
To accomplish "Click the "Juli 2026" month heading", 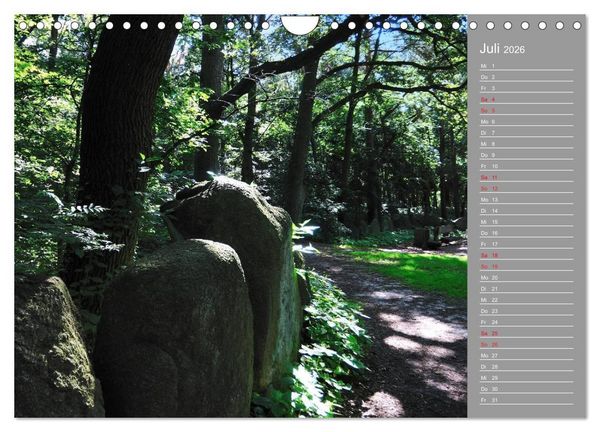I will coord(502,49).
